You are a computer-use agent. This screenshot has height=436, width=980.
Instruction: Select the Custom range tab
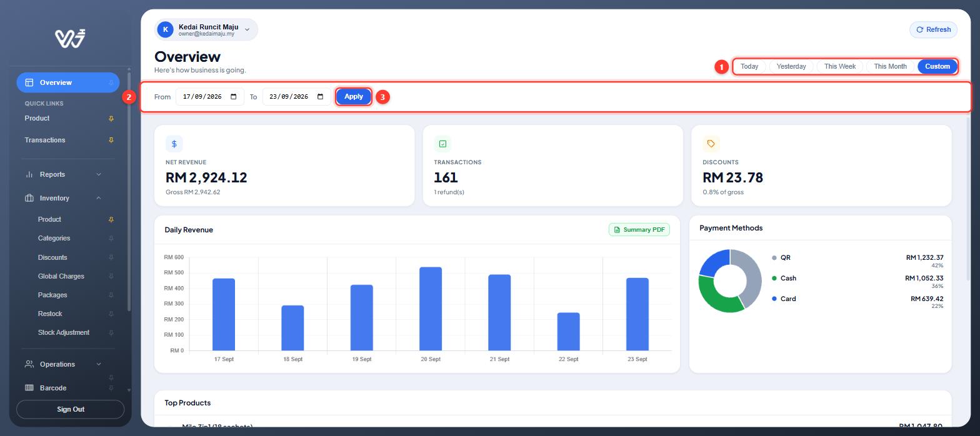[x=937, y=66]
